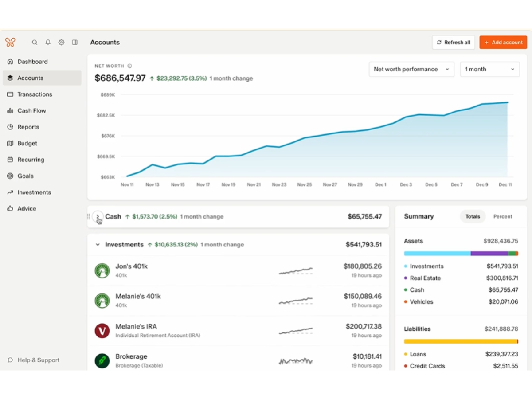Switch summary to Totals view
Screen dimensions: 532x399
pos(473,217)
